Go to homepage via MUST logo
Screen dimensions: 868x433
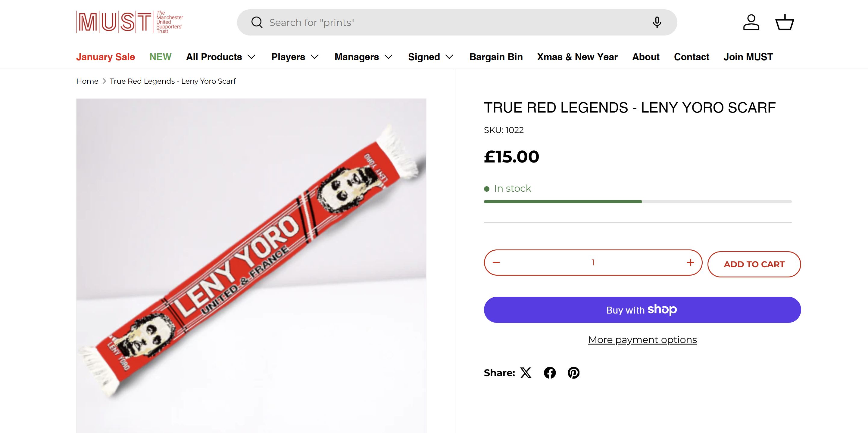click(130, 22)
